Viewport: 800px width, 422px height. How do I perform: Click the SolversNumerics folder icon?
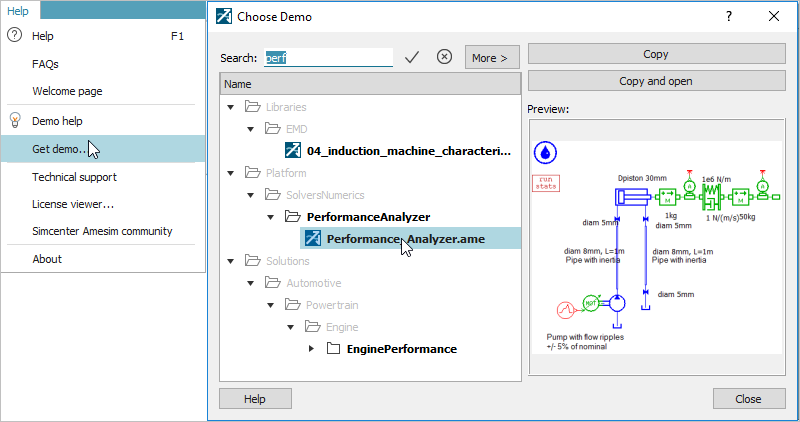pyautogui.click(x=272, y=194)
